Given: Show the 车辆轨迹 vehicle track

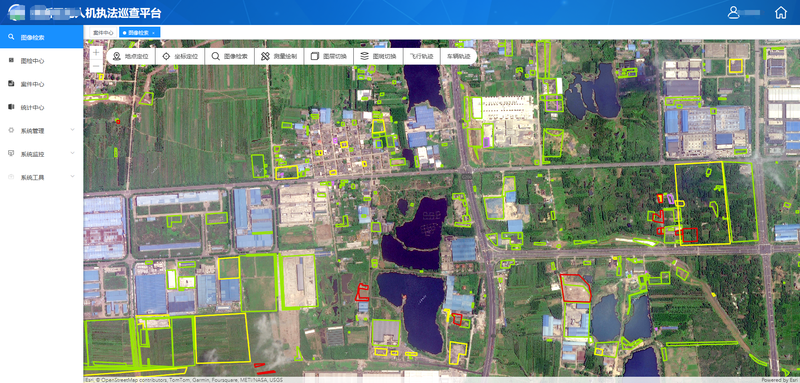Looking at the screenshot, I should coord(458,56).
